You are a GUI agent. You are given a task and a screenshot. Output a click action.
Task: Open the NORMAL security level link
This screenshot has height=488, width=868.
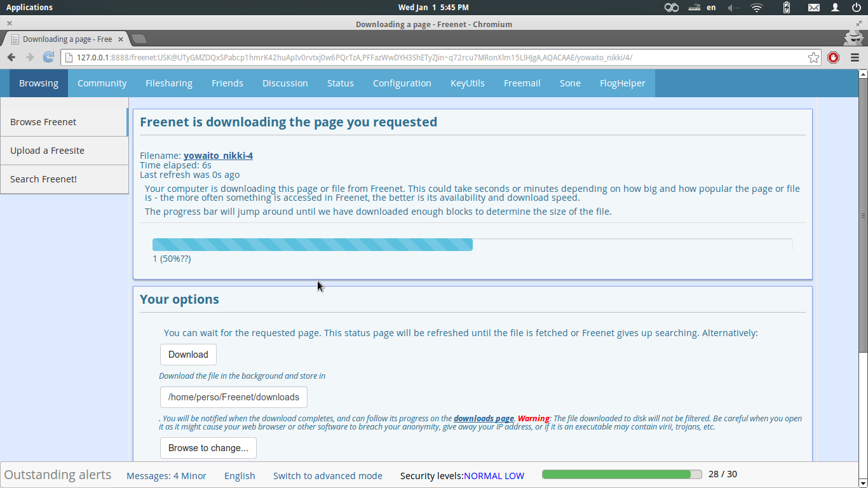tap(483, 476)
